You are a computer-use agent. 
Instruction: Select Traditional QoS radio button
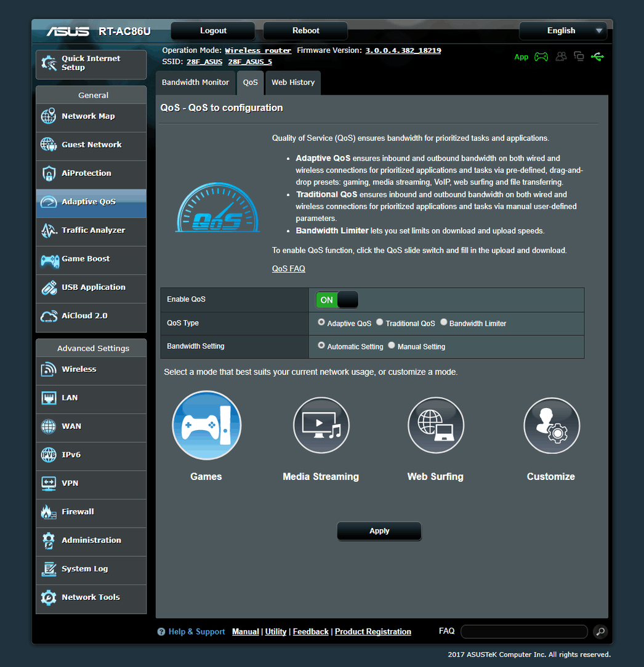380,322
